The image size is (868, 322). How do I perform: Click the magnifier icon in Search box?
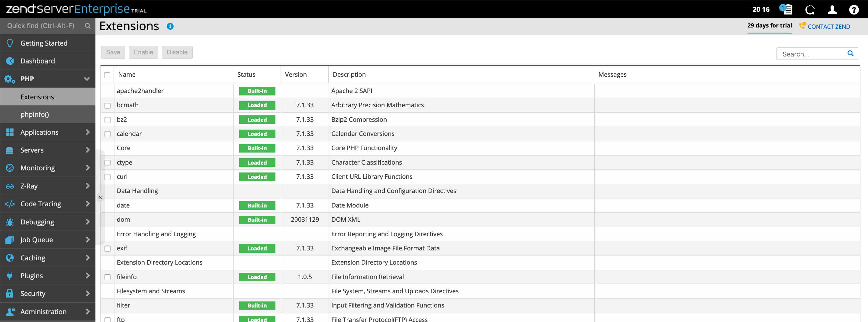pos(850,53)
